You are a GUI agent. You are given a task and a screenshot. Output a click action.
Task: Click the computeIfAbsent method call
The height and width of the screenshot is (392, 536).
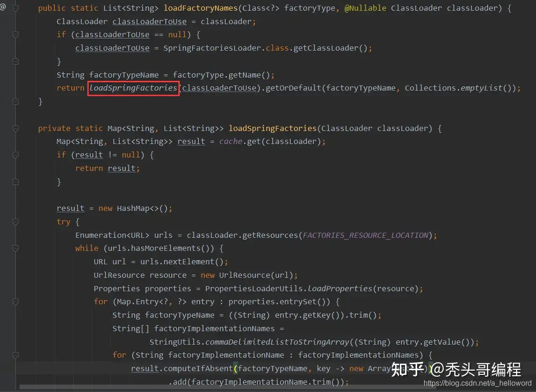198,368
